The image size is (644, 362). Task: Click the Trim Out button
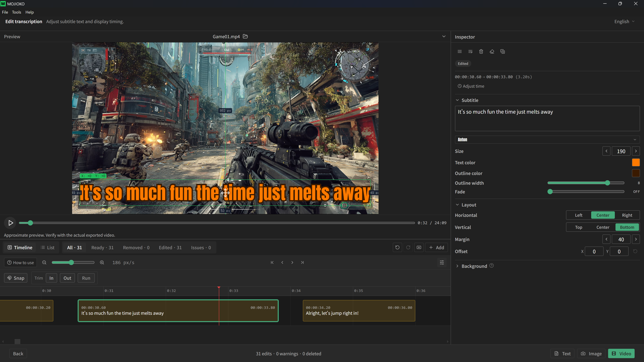pyautogui.click(x=67, y=278)
